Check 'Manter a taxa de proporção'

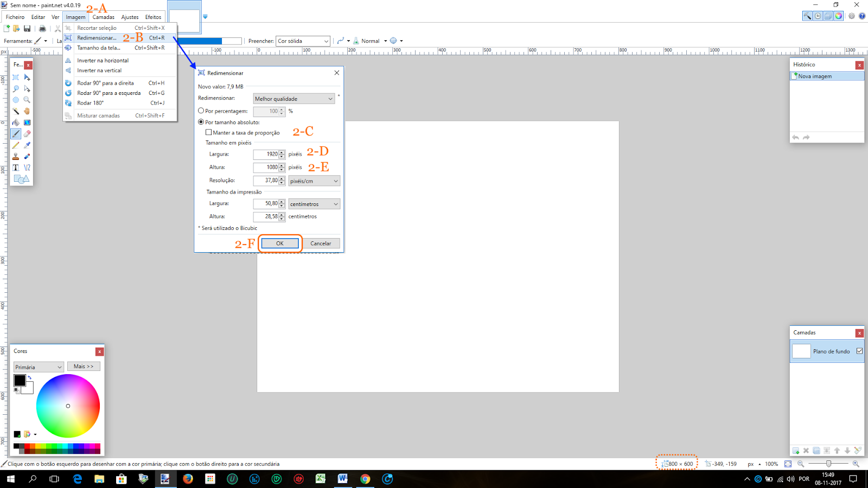click(x=209, y=132)
